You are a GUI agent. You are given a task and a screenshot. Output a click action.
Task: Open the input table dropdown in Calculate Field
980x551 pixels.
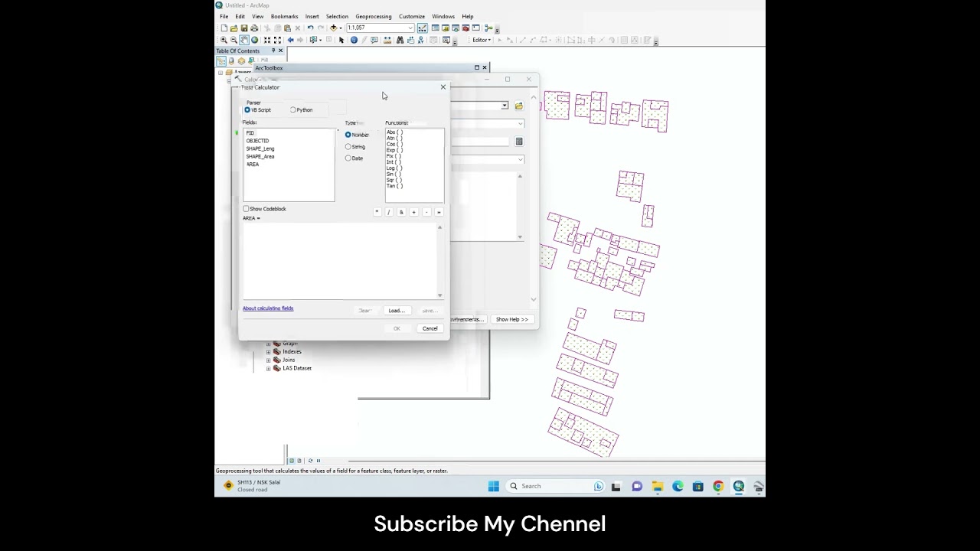coord(505,106)
